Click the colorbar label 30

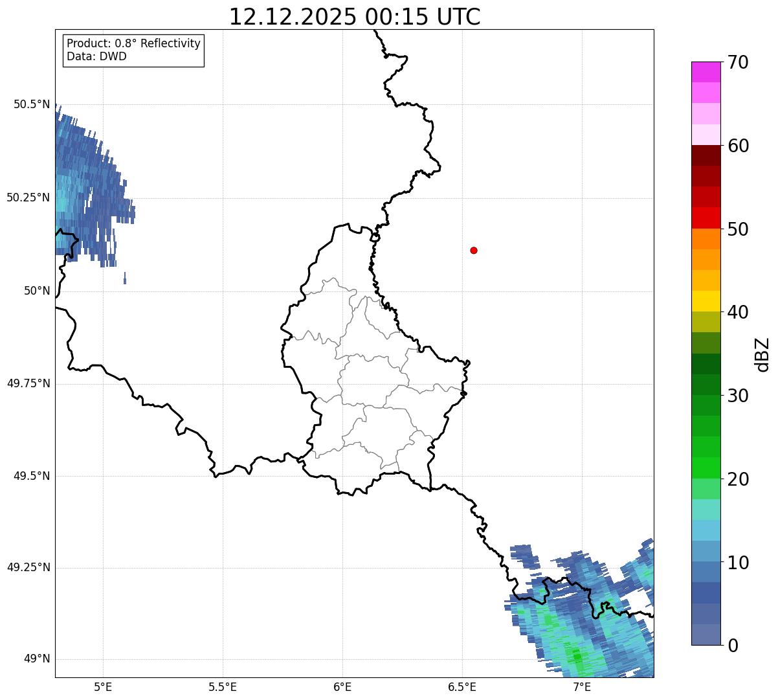tap(739, 396)
